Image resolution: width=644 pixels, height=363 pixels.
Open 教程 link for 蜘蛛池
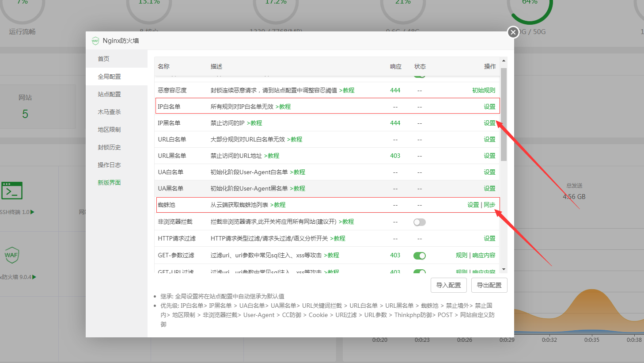pos(278,205)
